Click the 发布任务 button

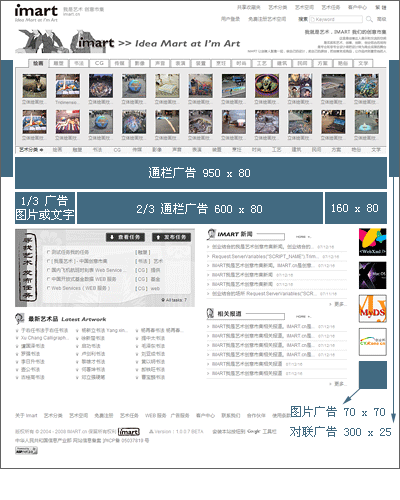point(172,237)
